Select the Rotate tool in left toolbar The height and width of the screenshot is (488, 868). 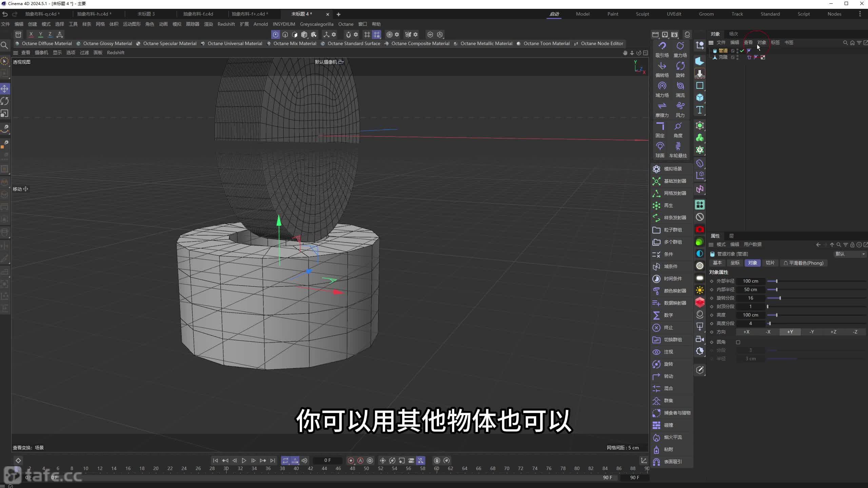pyautogui.click(x=5, y=101)
